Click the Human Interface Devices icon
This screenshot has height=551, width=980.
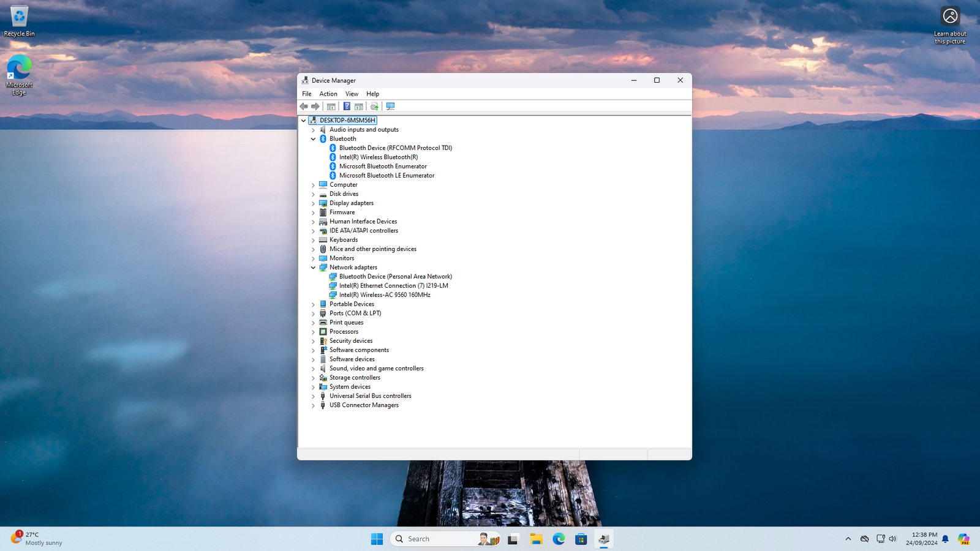(x=323, y=222)
